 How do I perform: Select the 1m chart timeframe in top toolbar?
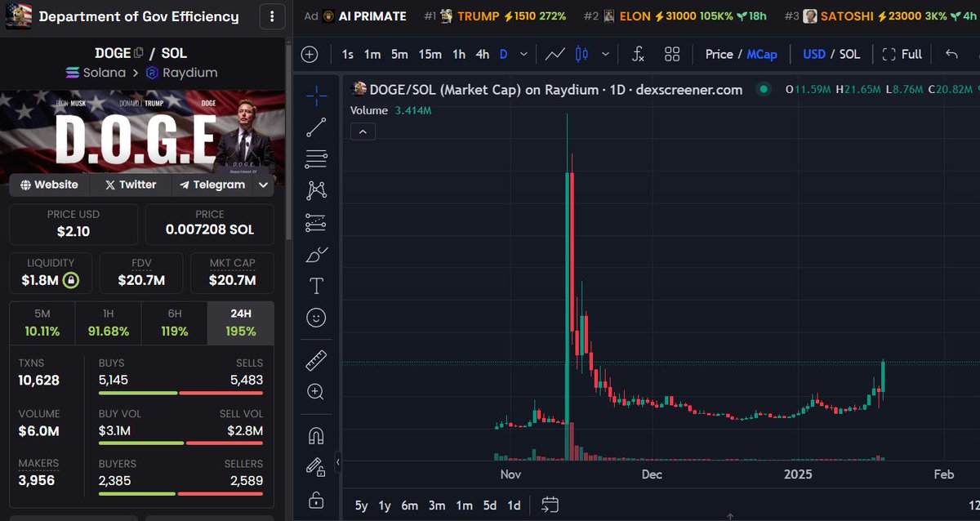pyautogui.click(x=372, y=54)
